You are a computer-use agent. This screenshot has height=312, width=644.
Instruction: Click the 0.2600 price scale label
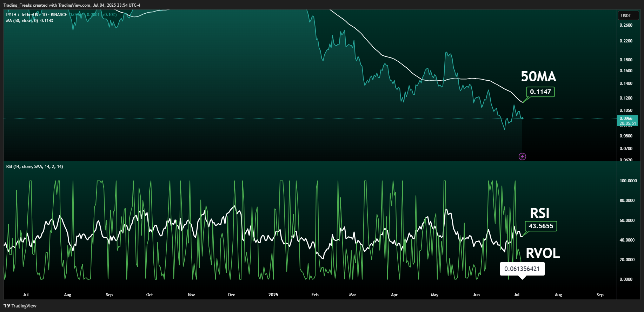[x=626, y=25]
